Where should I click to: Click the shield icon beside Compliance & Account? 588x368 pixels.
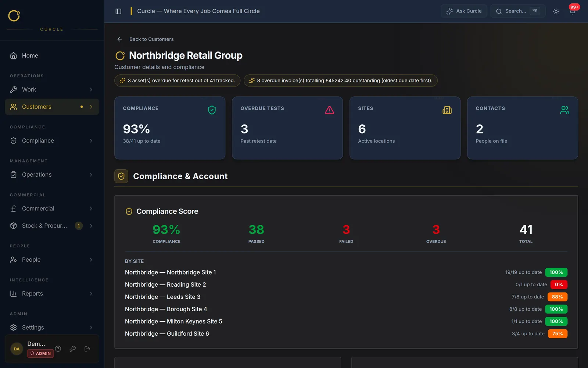click(121, 176)
